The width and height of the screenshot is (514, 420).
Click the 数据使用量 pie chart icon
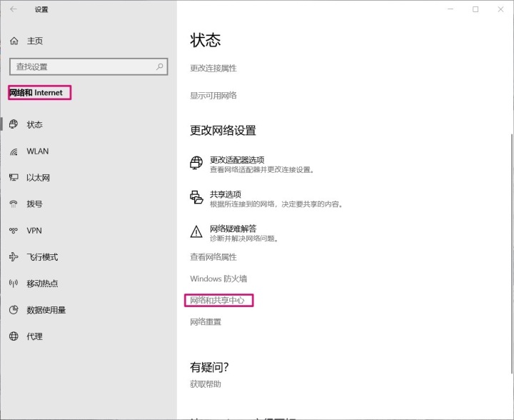point(14,309)
